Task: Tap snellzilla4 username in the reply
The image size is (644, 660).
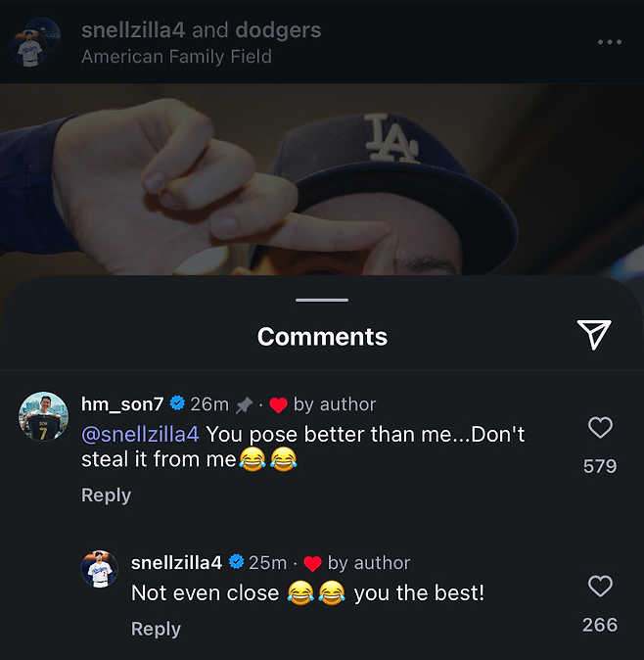Action: tap(176, 563)
